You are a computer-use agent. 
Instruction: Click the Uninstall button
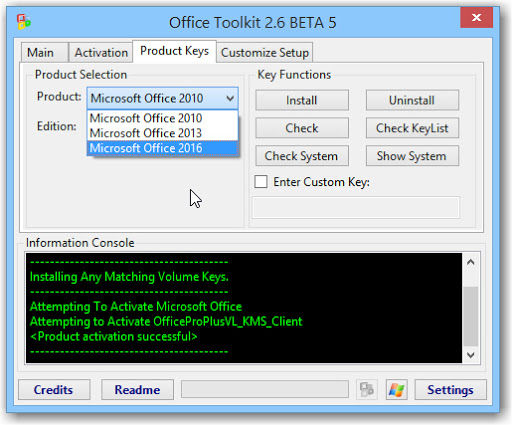pos(412,100)
